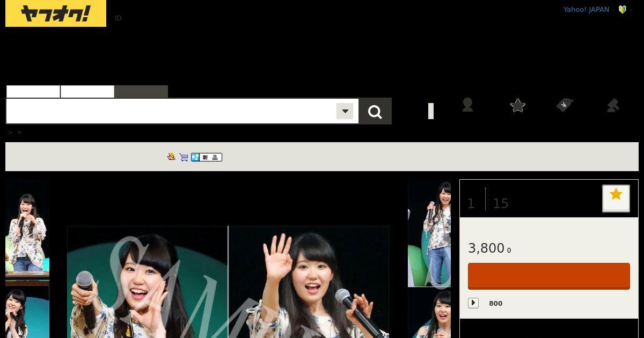Click the yellow store icon before the cart

click(172, 157)
